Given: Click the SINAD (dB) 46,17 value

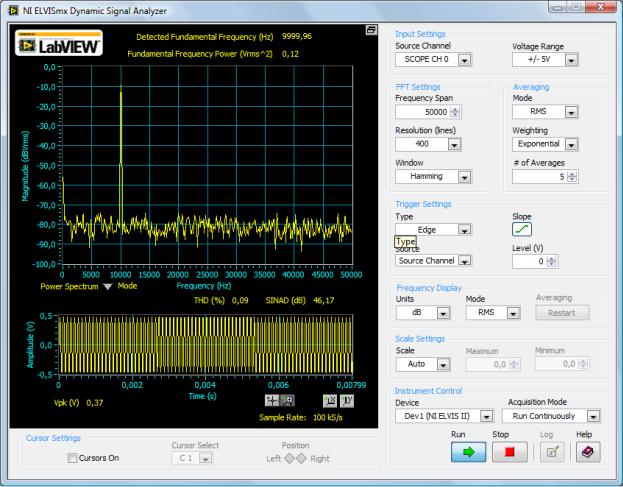Looking at the screenshot, I should pyautogui.click(x=324, y=300).
